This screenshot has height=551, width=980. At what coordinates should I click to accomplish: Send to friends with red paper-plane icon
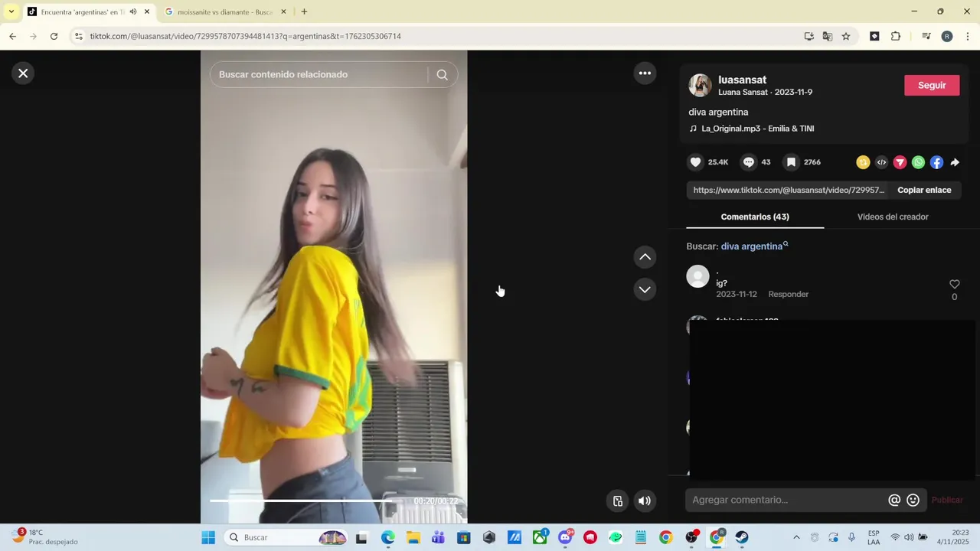(900, 162)
